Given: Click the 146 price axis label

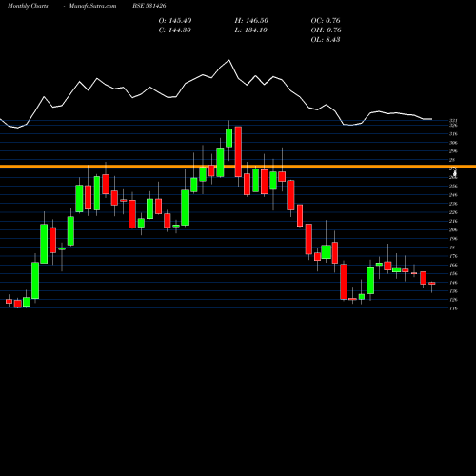Looking at the screenshot, I should [x=453, y=283].
